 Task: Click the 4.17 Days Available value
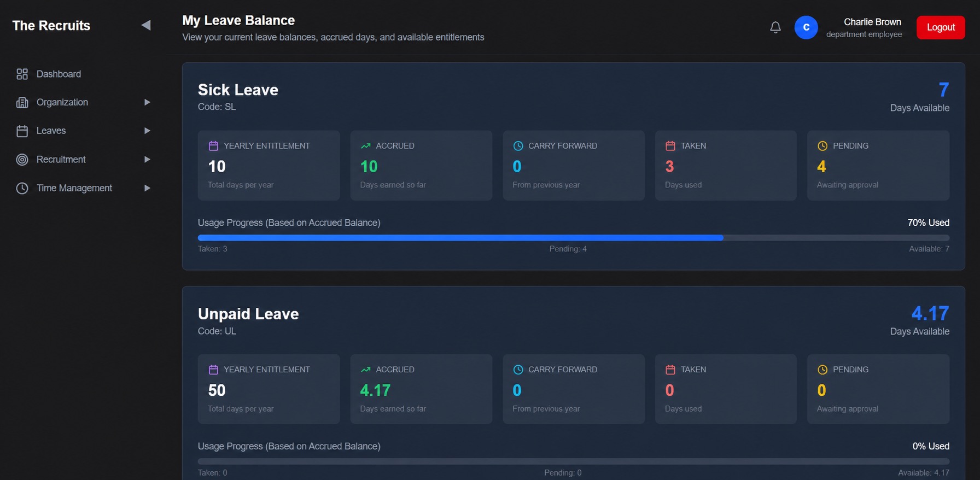coord(930,313)
